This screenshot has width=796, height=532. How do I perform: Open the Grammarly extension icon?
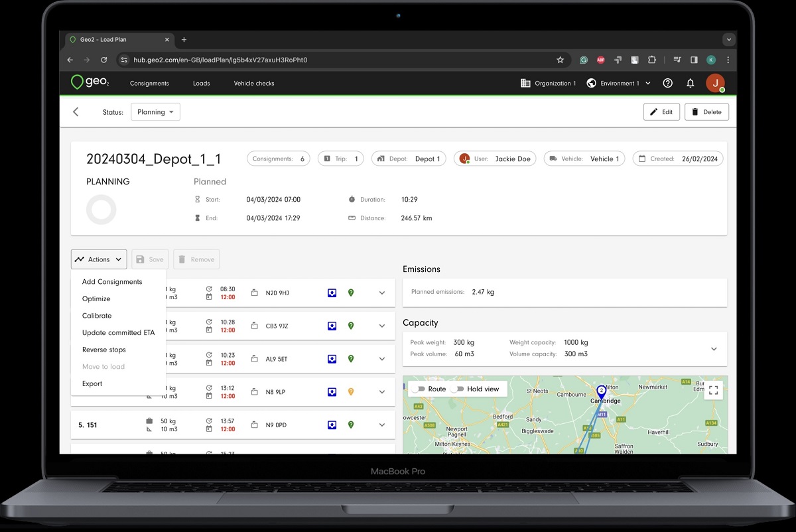tap(584, 60)
